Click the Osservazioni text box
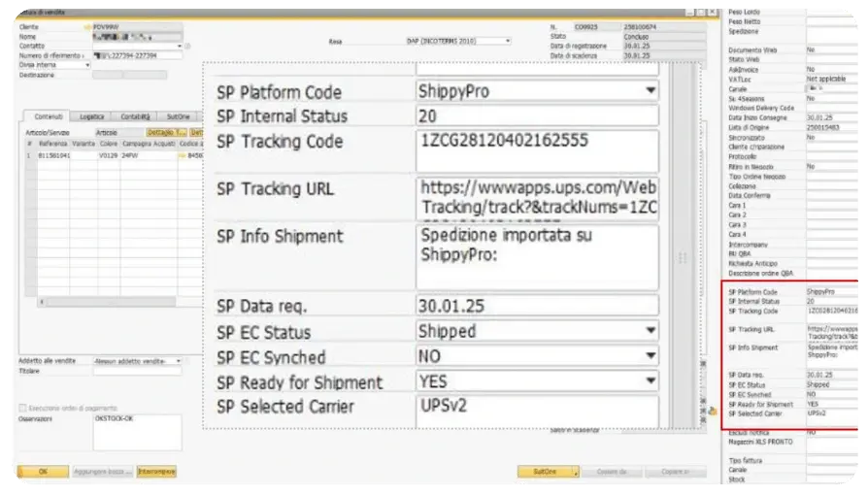This screenshot has width=868, height=495. coord(137,432)
